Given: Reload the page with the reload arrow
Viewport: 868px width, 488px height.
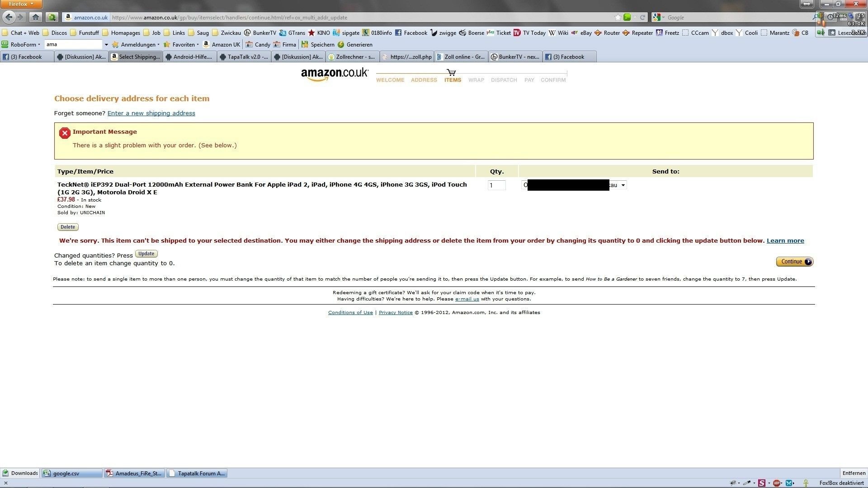Looking at the screenshot, I should [x=642, y=17].
